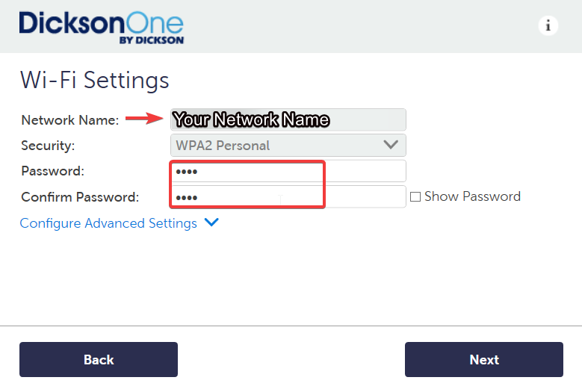
Task: Click the Wi-Fi Settings heading
Action: pyautogui.click(x=94, y=79)
